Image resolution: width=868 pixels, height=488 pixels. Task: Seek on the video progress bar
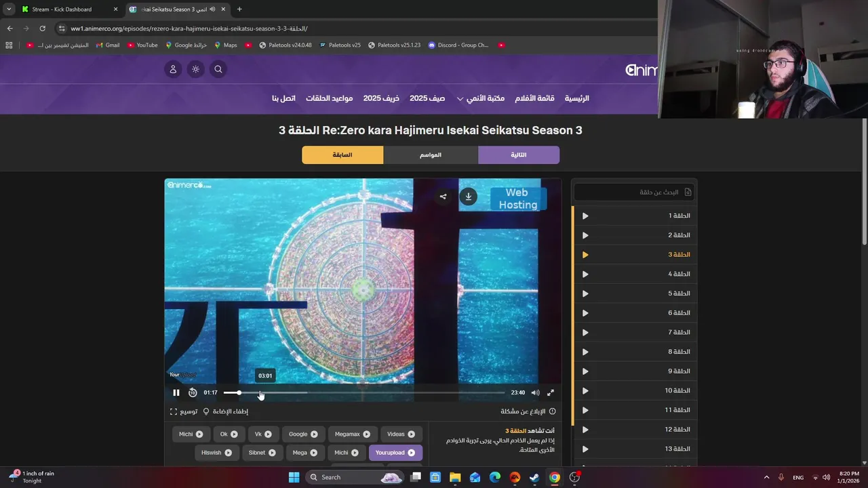(x=364, y=392)
